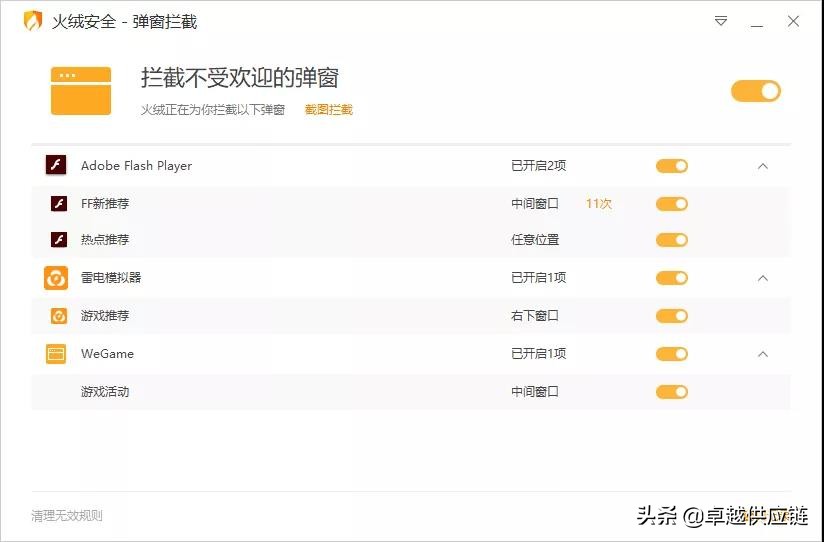This screenshot has height=542, width=824.
Task: Minimize the Huorong popup blocker window
Action: click(757, 25)
